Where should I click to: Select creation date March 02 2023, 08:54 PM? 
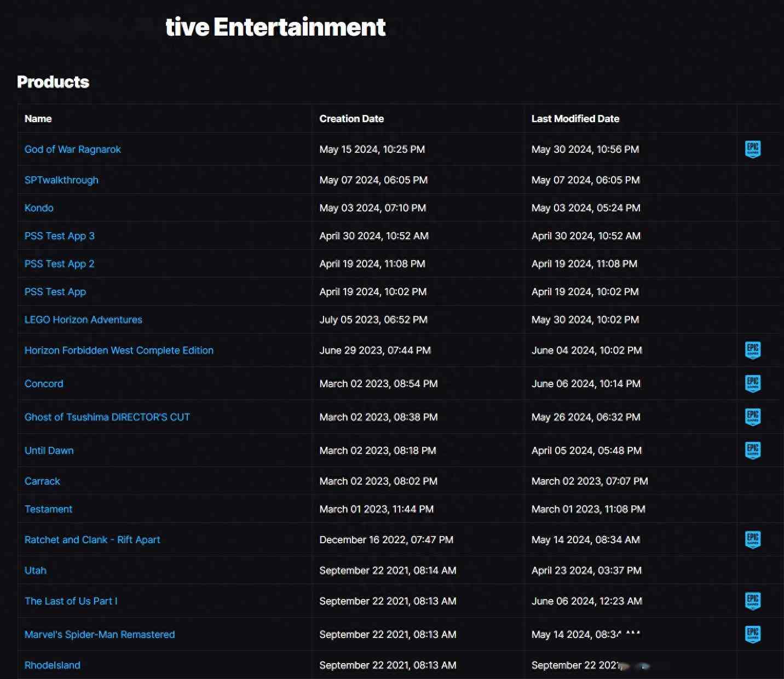pyautogui.click(x=379, y=384)
